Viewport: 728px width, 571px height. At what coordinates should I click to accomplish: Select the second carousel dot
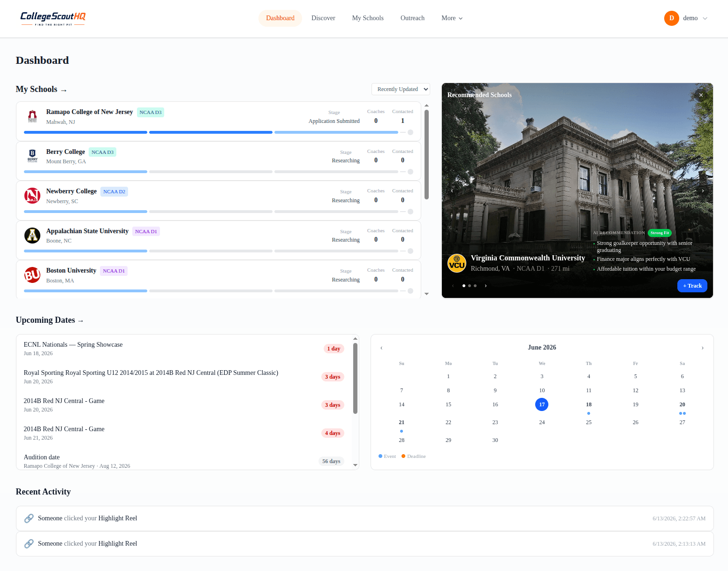[x=470, y=286]
